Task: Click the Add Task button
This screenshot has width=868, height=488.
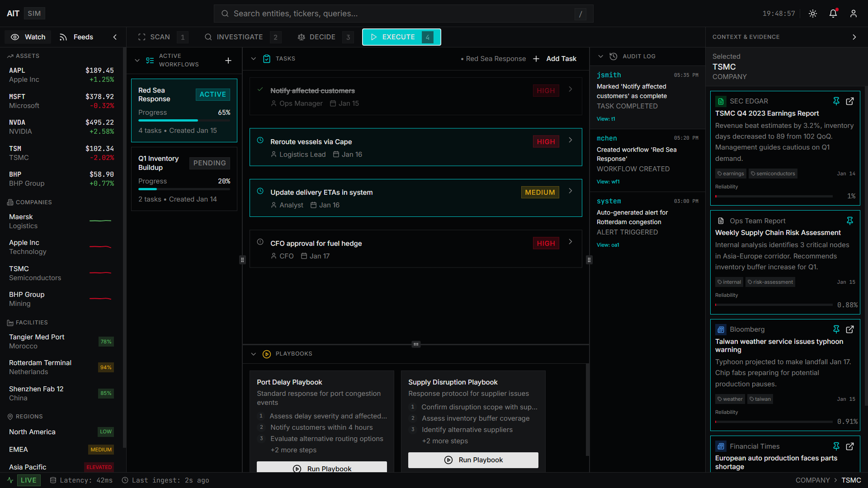Action: 555,59
